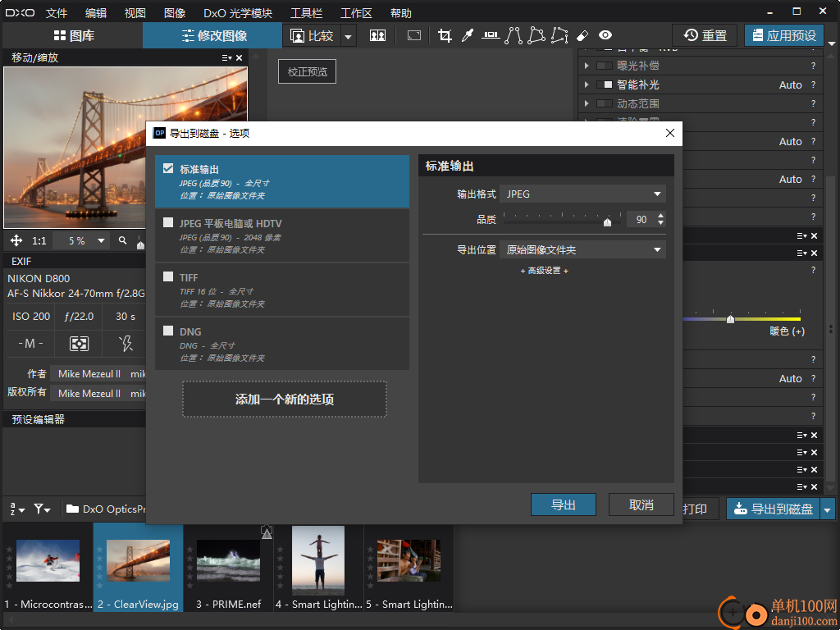The image size is (840, 630).
Task: Check the DNG export option
Action: [168, 331]
